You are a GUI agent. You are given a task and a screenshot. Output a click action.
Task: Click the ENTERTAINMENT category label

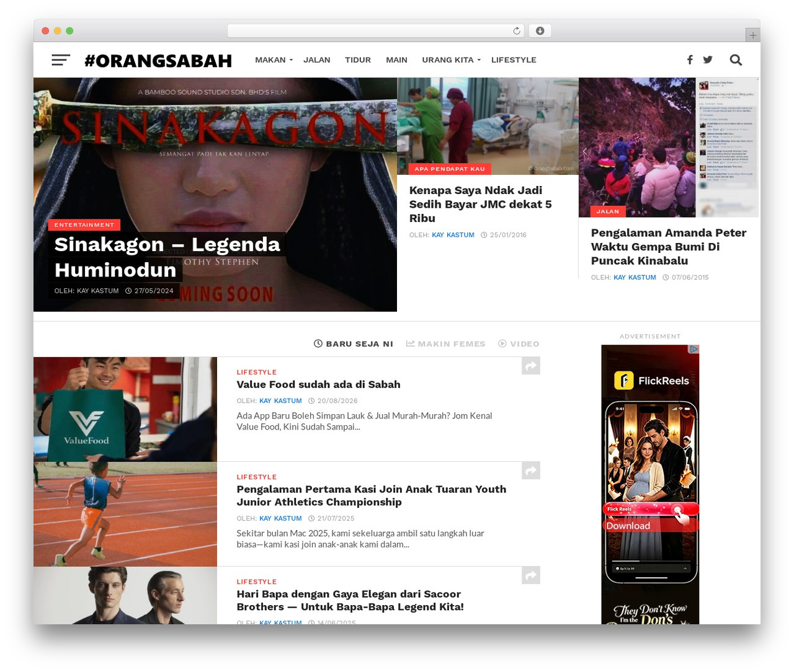[x=84, y=225]
